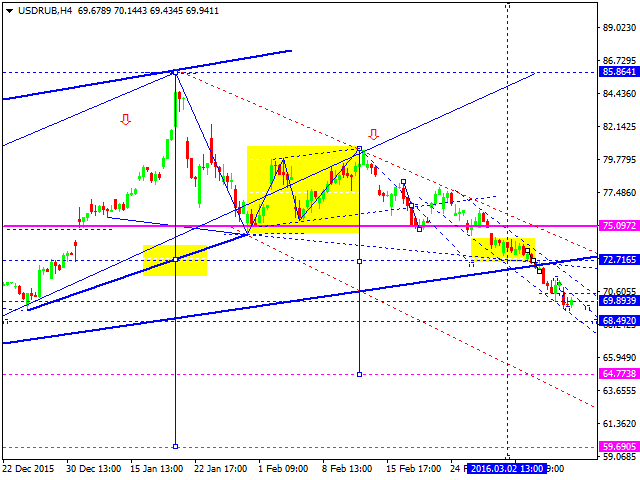Click the blue 72.7165 price label

[620, 260]
